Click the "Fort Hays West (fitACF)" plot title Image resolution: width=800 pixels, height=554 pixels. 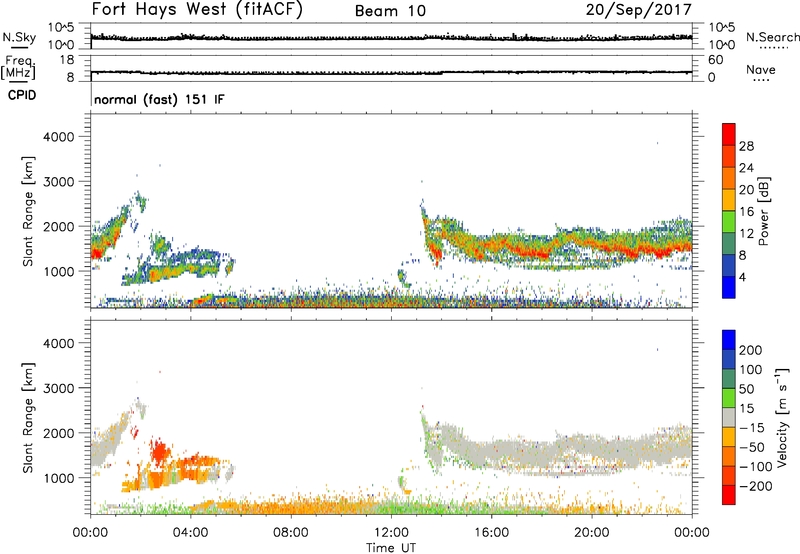tap(197, 10)
